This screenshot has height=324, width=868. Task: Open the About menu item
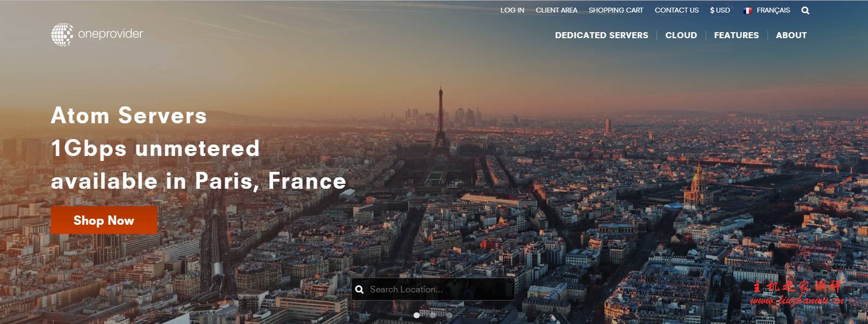[791, 35]
